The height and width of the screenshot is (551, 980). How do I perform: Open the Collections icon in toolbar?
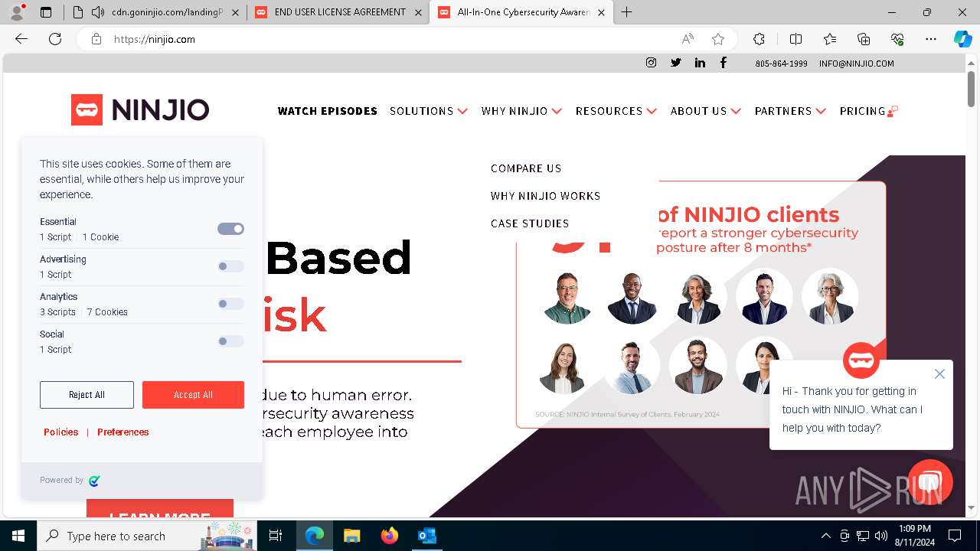pos(864,39)
